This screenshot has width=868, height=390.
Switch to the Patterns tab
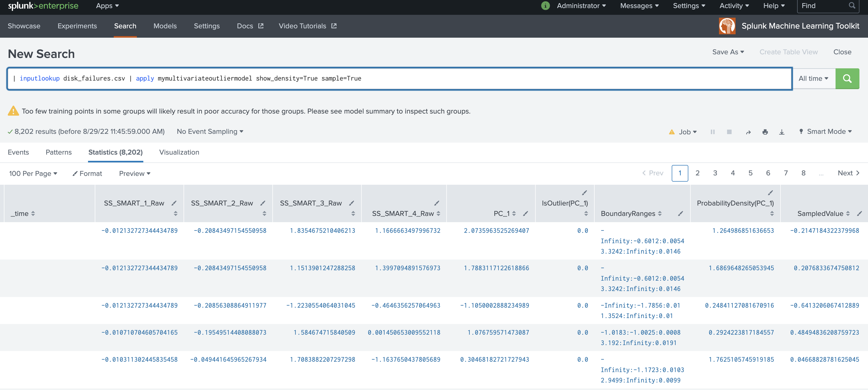pos(59,152)
